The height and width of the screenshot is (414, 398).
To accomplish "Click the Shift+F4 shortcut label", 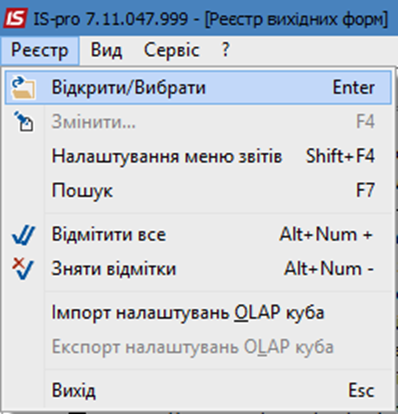I will pos(340,156).
